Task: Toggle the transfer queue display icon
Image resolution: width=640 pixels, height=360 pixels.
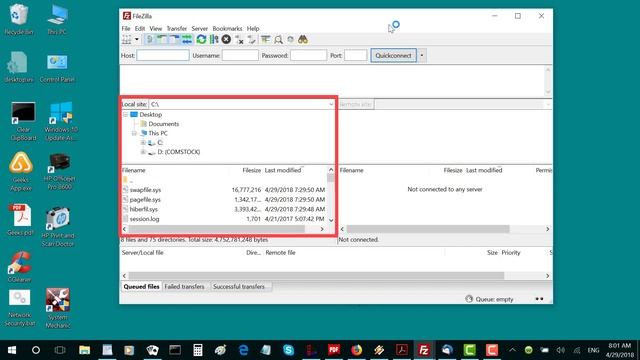Action: pos(187,40)
